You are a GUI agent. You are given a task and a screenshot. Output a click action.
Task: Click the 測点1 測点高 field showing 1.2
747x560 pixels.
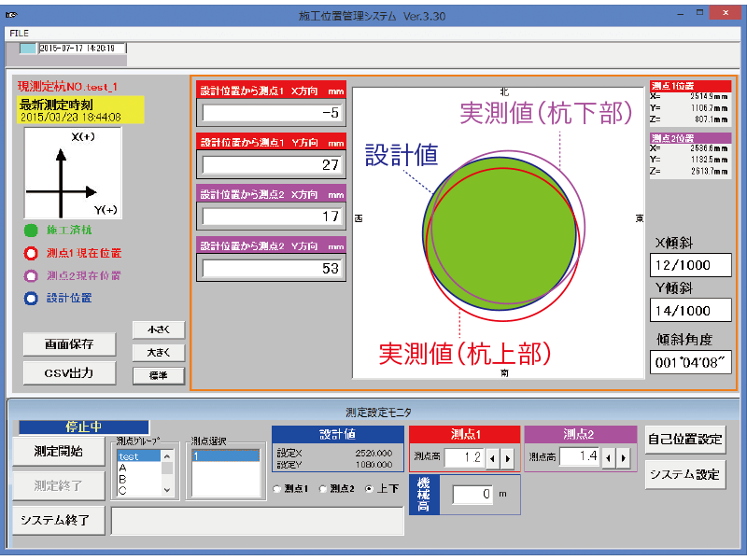(x=465, y=457)
